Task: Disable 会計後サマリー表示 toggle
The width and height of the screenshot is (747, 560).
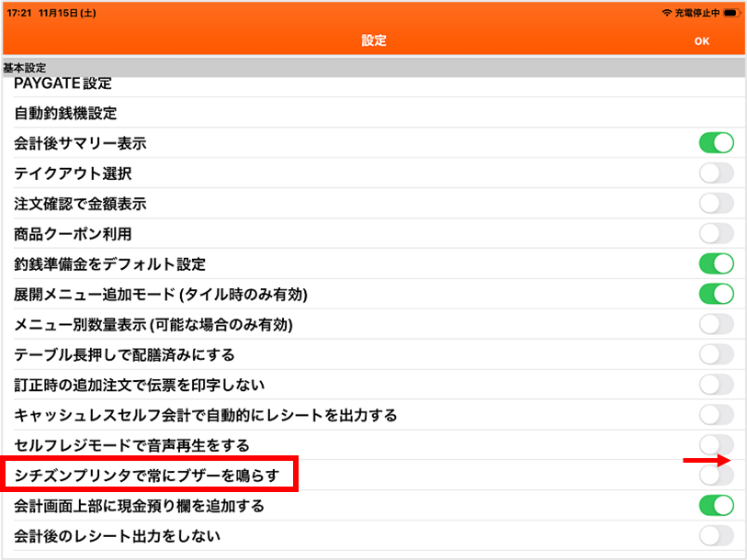Action: [x=716, y=142]
